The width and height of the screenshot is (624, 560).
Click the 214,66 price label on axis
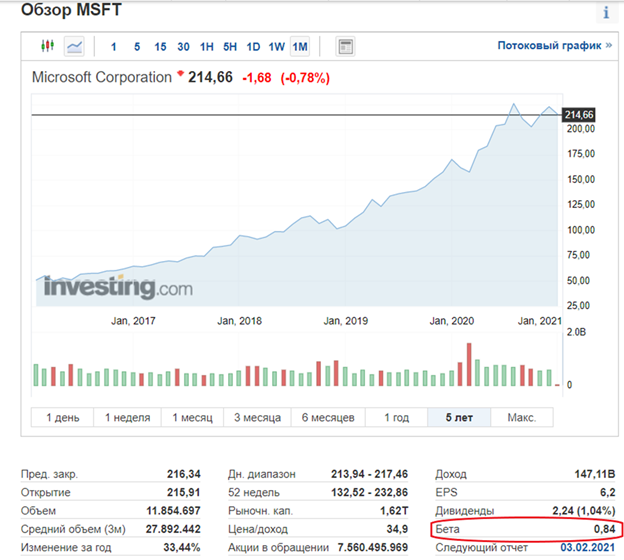[579, 115]
